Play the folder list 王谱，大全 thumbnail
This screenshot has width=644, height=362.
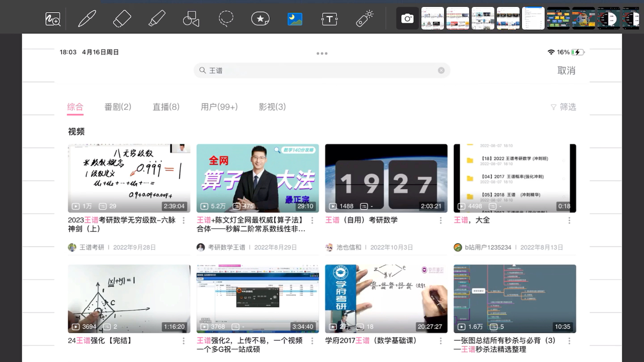click(x=515, y=178)
